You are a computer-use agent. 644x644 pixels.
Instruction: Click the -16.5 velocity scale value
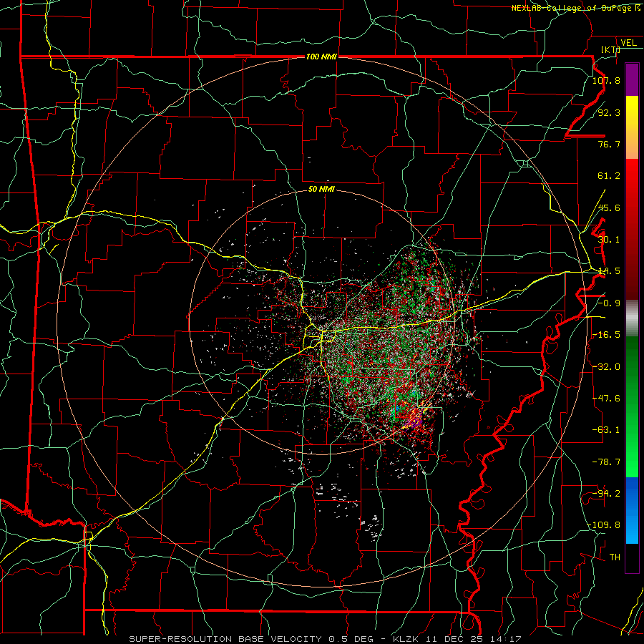[606, 335]
